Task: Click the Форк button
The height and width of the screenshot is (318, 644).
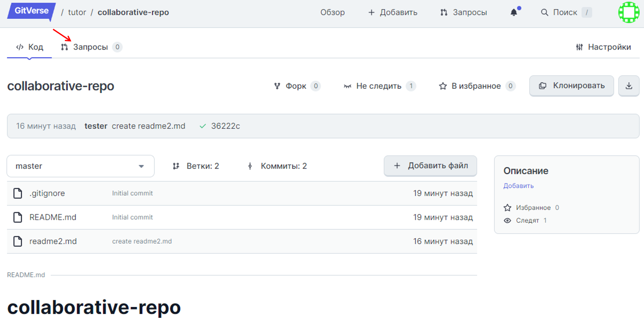Action: point(297,86)
